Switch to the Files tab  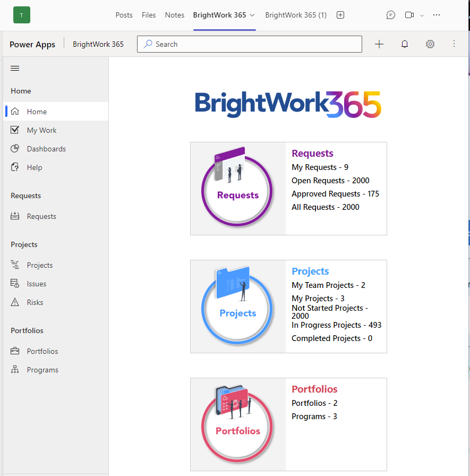coord(149,15)
